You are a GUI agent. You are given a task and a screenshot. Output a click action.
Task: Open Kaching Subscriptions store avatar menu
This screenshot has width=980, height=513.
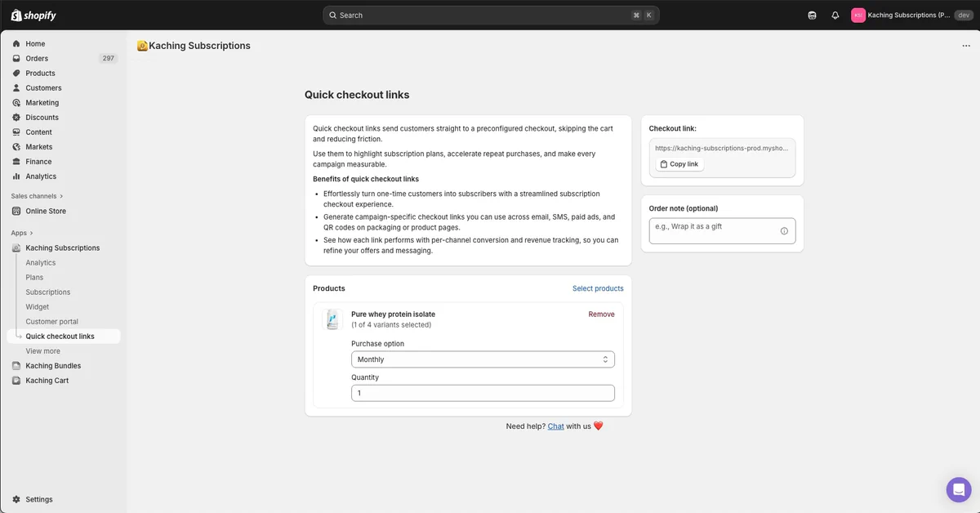pos(858,15)
